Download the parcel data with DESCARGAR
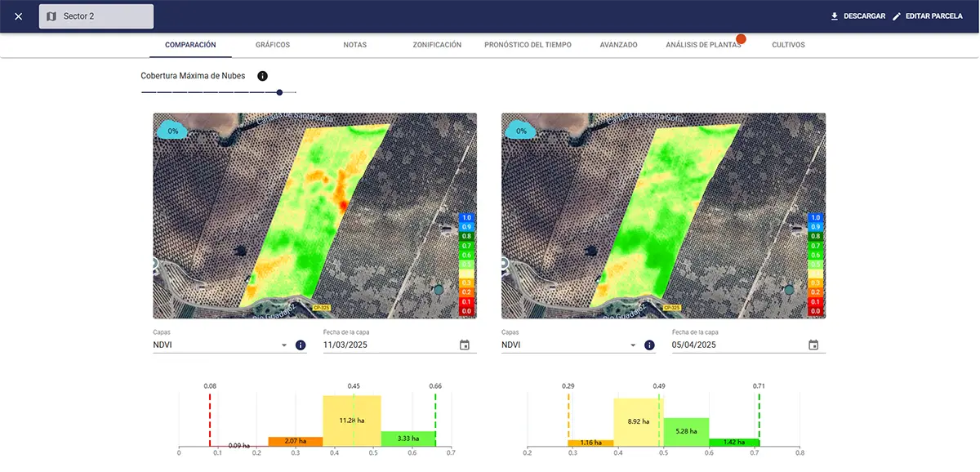The height and width of the screenshot is (472, 980). coord(857,16)
